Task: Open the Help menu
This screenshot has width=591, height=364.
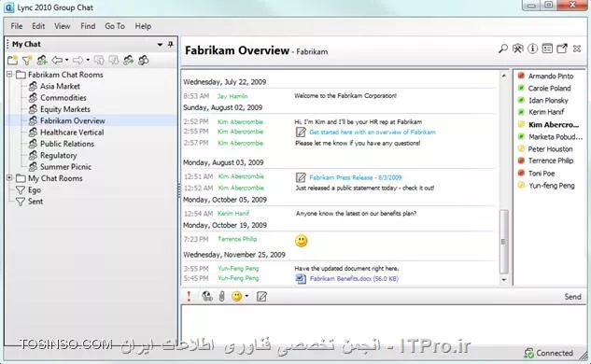Action: [x=143, y=26]
